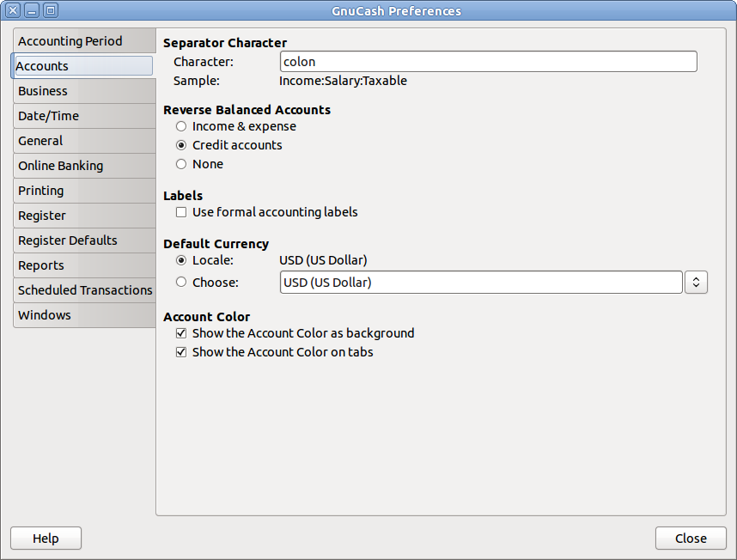Viewport: 737px width, 560px height.
Task: Click the Close button at bottom right
Action: point(691,539)
